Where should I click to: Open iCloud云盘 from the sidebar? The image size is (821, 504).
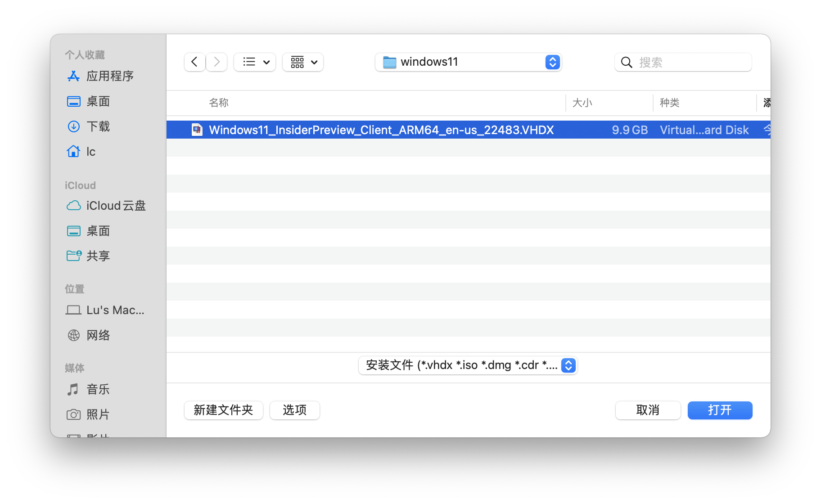coord(116,206)
